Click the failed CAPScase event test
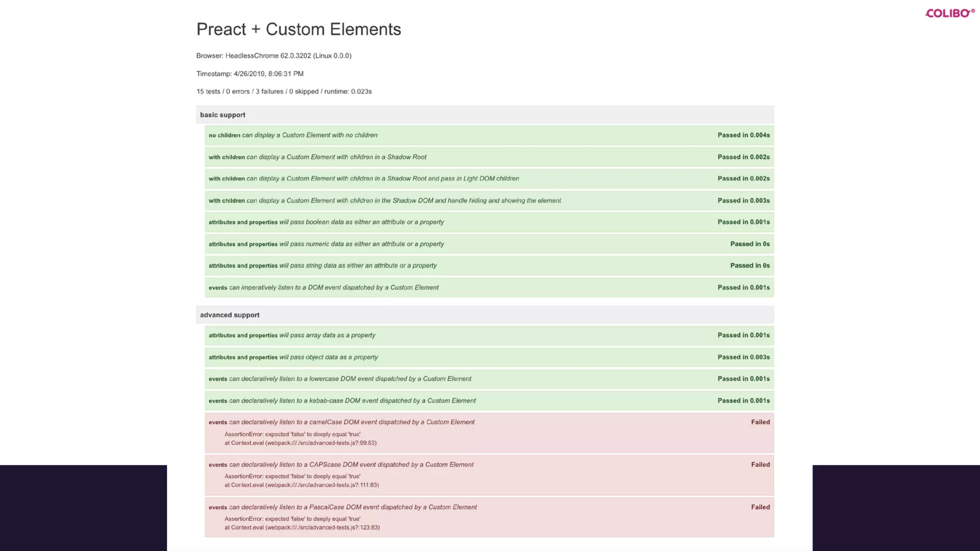The image size is (980, 551). coord(489,465)
